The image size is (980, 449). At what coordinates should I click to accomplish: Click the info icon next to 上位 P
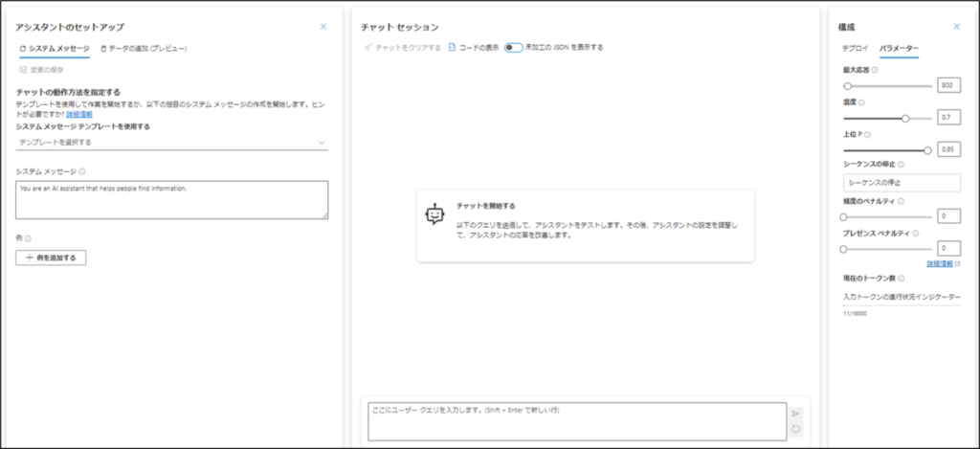867,134
